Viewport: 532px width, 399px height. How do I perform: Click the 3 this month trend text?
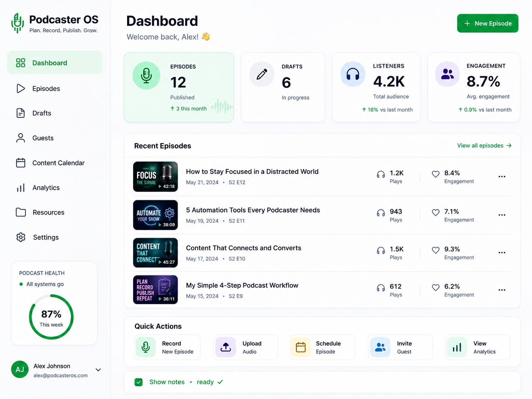coord(188,109)
